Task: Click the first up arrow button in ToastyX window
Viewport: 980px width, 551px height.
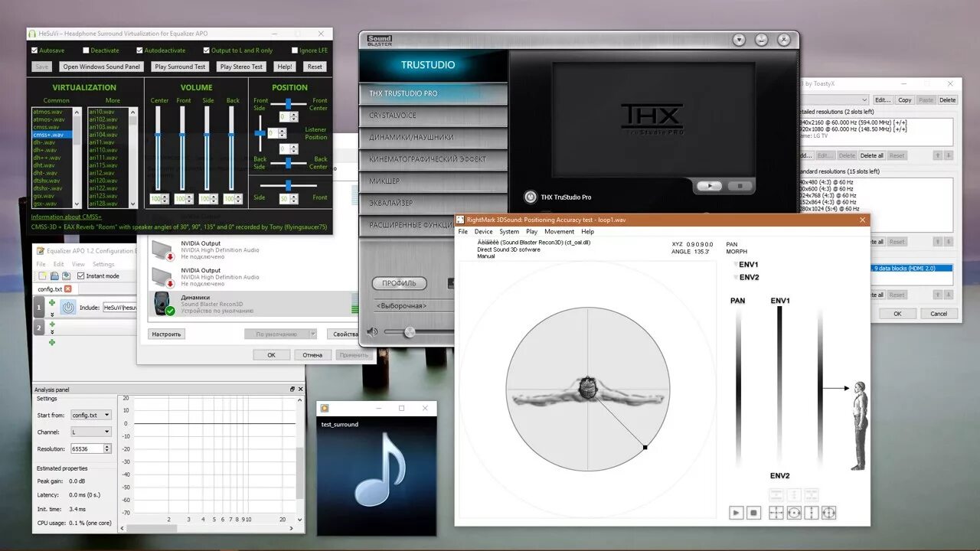Action: tap(937, 155)
